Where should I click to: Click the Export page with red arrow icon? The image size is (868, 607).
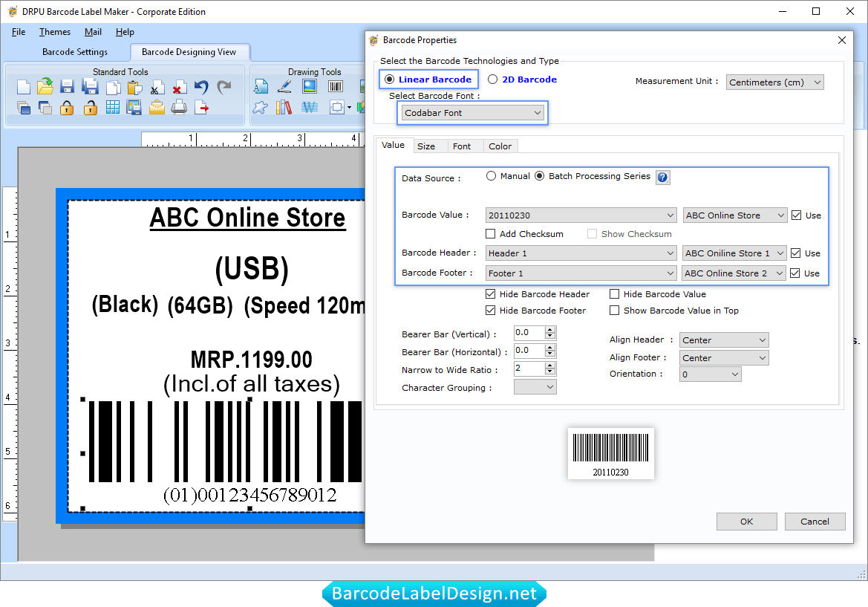tap(202, 108)
